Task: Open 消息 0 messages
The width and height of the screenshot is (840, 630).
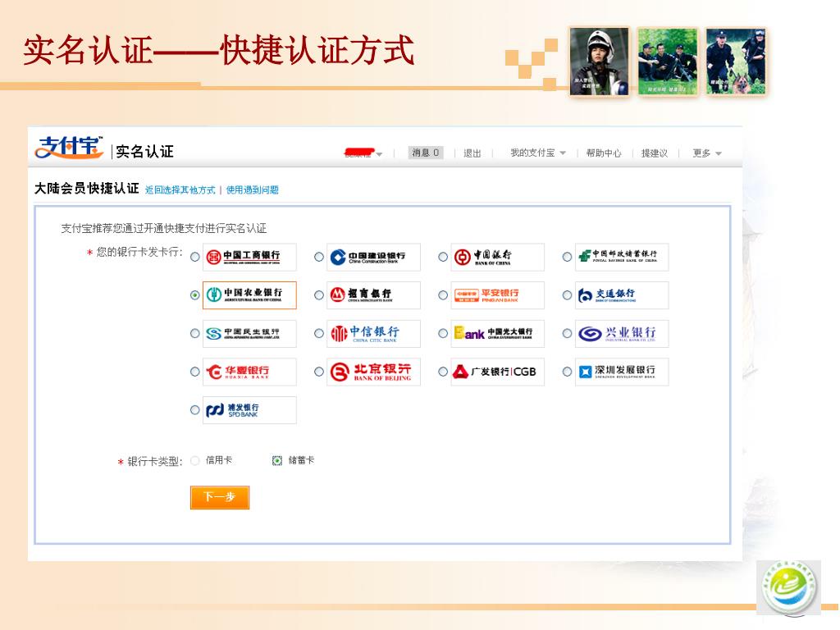Action: click(426, 153)
